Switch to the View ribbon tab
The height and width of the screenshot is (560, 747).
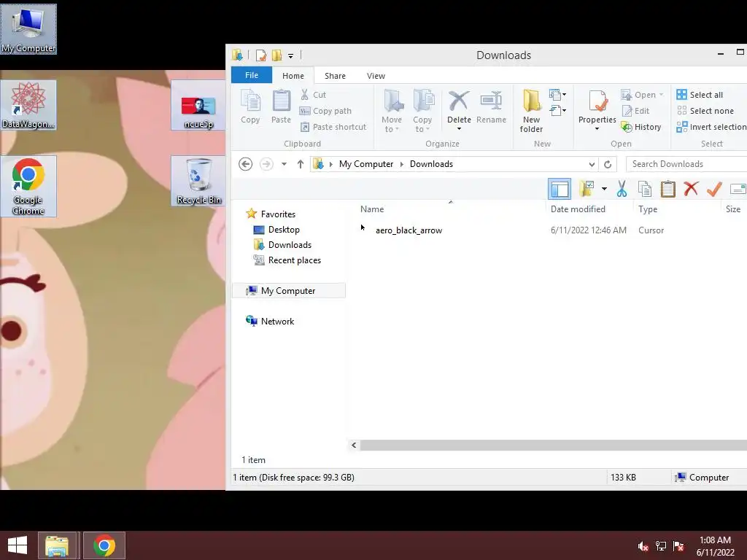pos(376,76)
